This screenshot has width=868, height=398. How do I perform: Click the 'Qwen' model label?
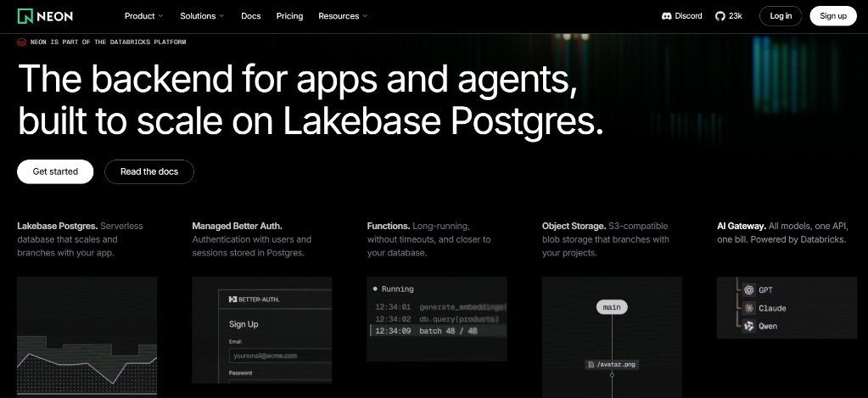pyautogui.click(x=768, y=327)
